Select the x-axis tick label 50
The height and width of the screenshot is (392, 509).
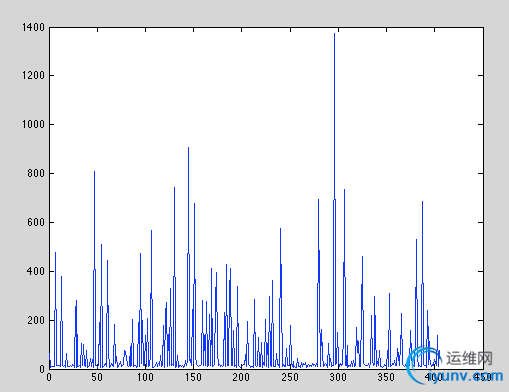[97, 377]
